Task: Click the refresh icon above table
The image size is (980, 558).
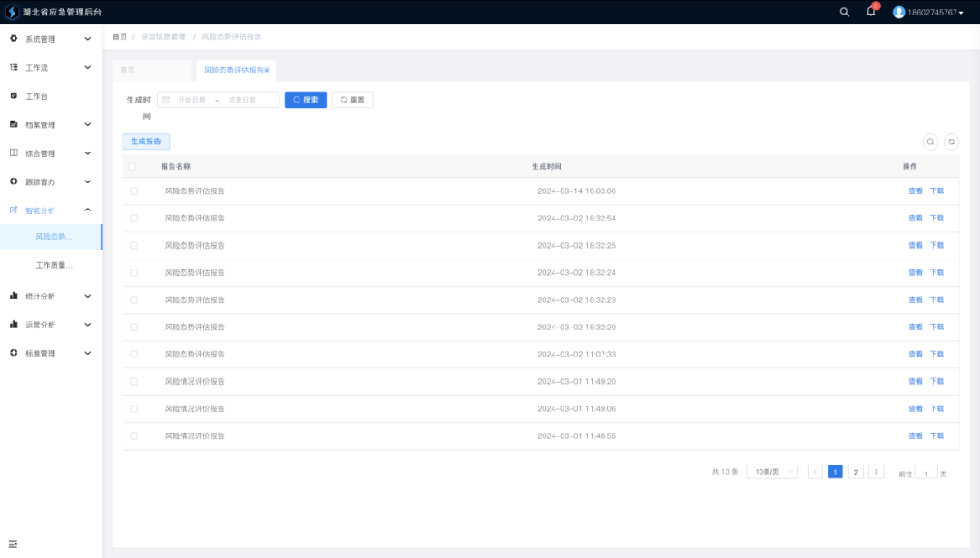Action: pyautogui.click(x=951, y=142)
